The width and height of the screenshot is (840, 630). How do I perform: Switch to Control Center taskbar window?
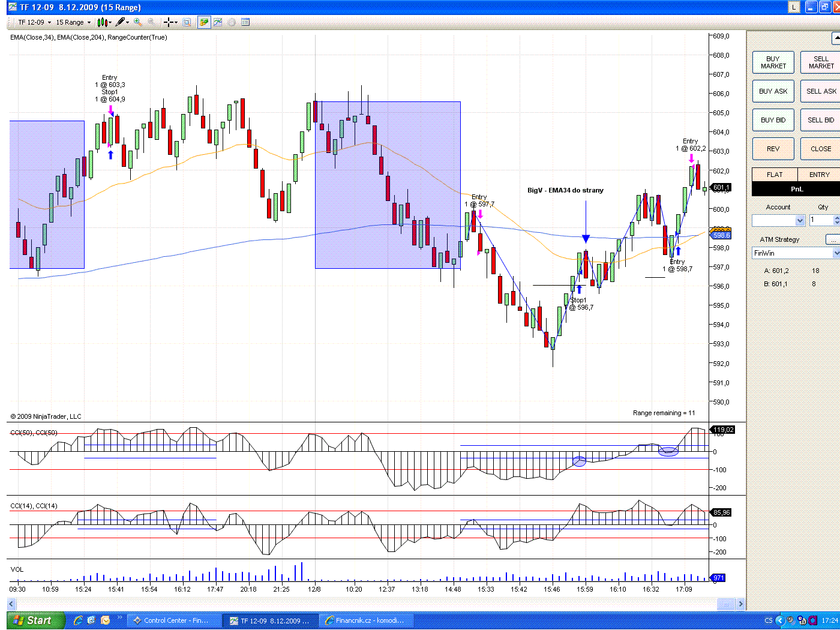pyautogui.click(x=173, y=620)
